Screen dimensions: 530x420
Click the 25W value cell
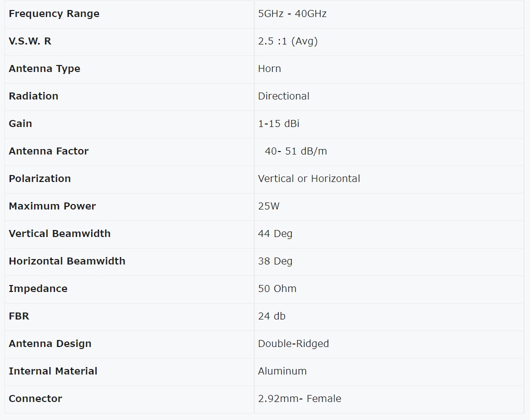269,206
